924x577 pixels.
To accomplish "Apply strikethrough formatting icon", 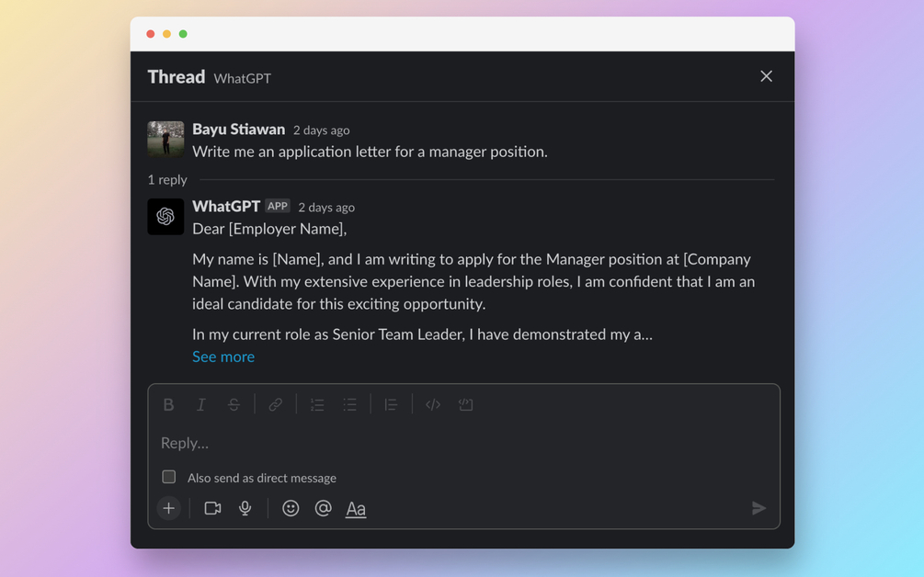I will pos(234,404).
